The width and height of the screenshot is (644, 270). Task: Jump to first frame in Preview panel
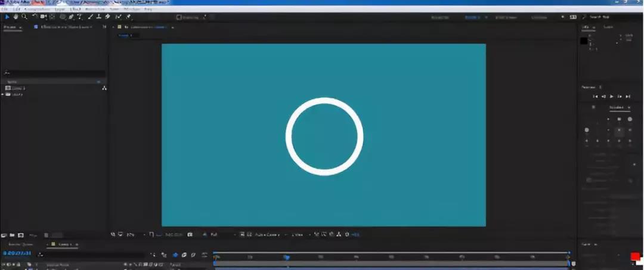pos(595,96)
